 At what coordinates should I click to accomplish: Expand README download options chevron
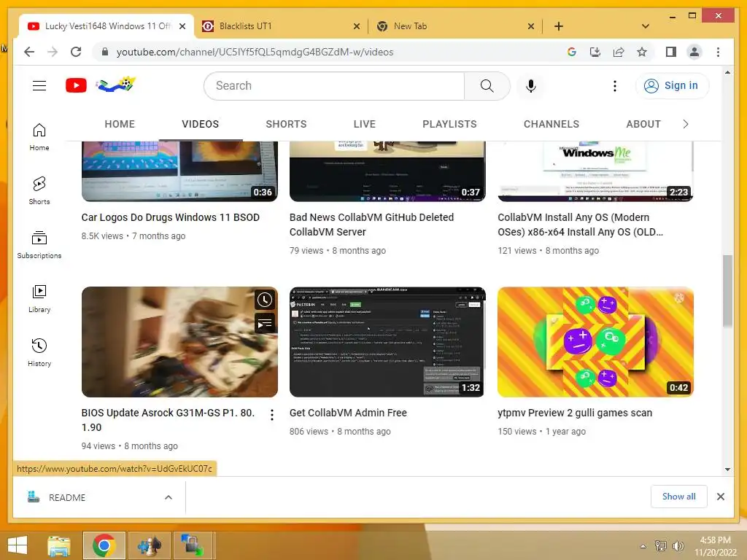tap(169, 497)
